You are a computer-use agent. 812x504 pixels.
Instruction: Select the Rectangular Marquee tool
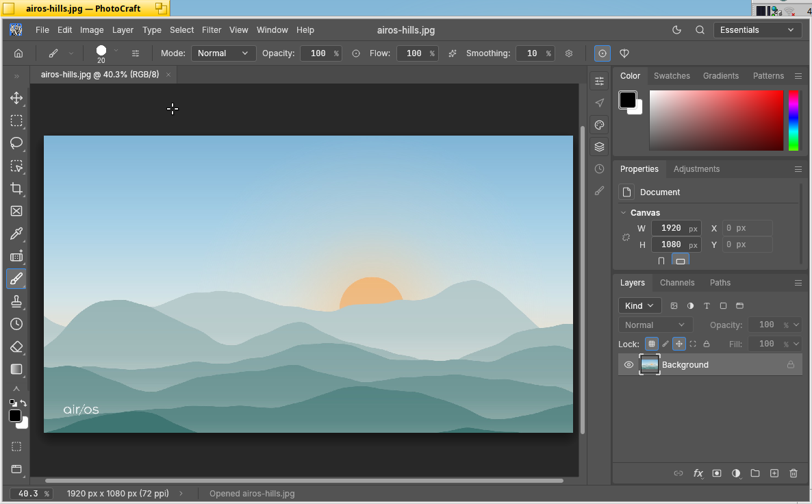click(16, 121)
